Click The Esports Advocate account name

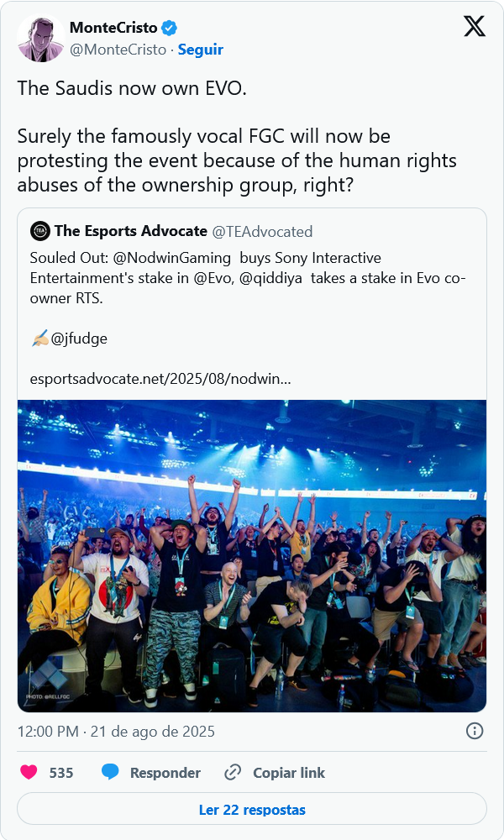coord(130,231)
